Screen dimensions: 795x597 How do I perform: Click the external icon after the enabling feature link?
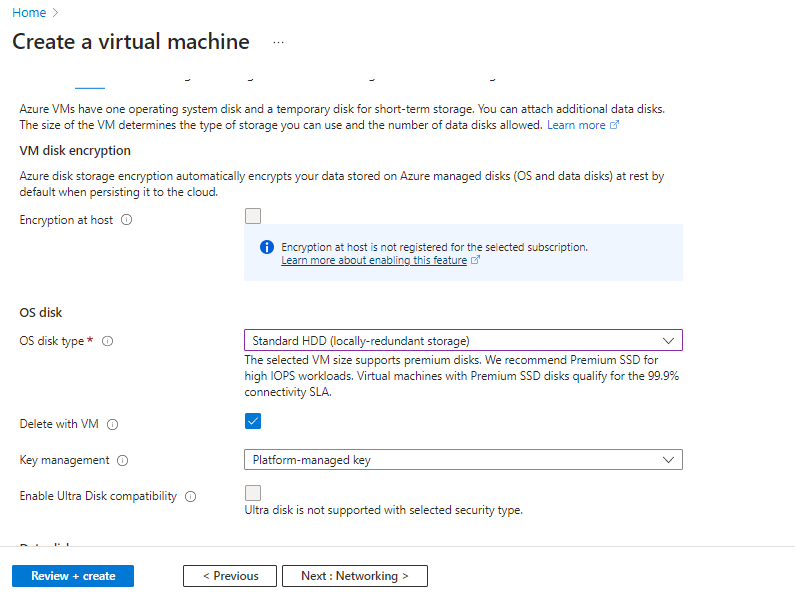click(475, 260)
